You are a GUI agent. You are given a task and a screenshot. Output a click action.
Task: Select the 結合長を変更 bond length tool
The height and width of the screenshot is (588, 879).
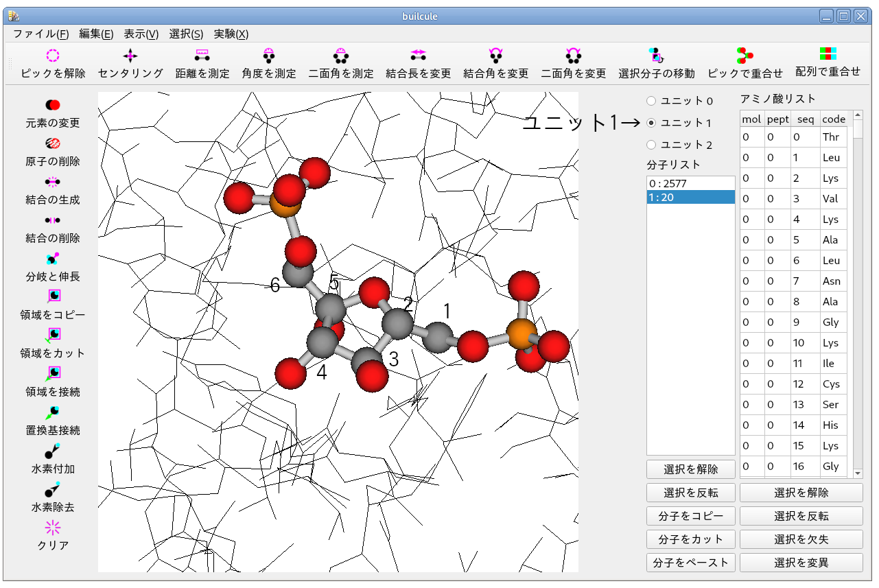418,56
